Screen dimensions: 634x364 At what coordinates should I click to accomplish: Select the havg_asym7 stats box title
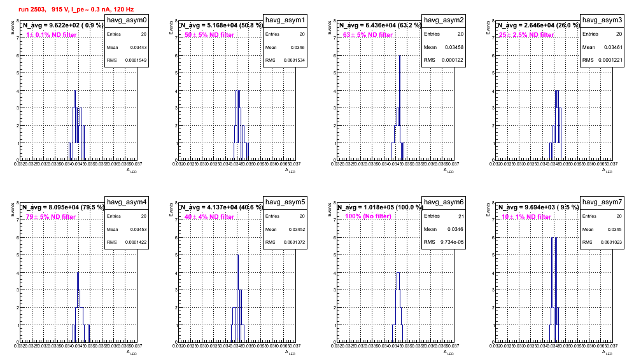tap(602, 202)
